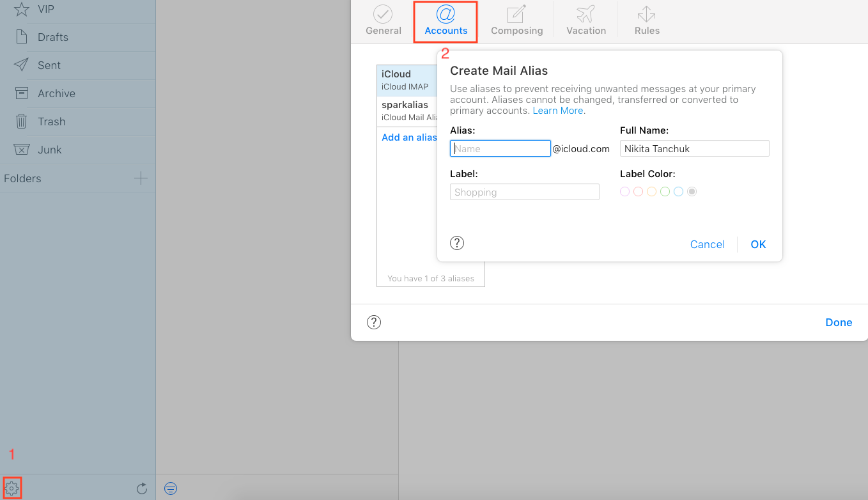This screenshot has height=500, width=868.
Task: Click the preferences help icon beside Done
Action: pos(374,322)
